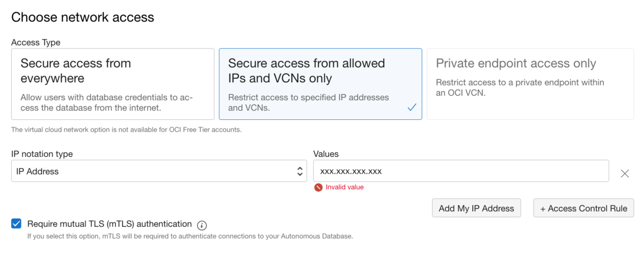
Task: Click the Require mutual TLS (mTLS) authentication label
Action: [109, 224]
